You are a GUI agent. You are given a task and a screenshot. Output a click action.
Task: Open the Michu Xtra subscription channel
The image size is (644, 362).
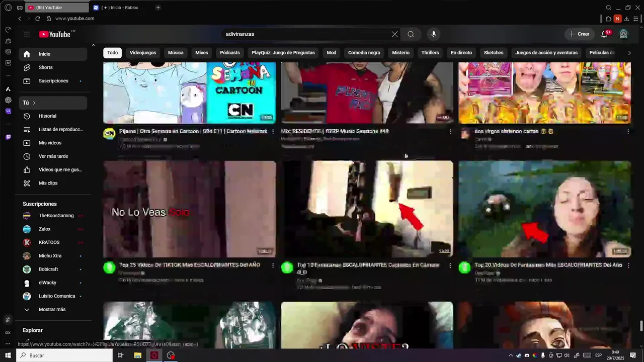click(53, 256)
